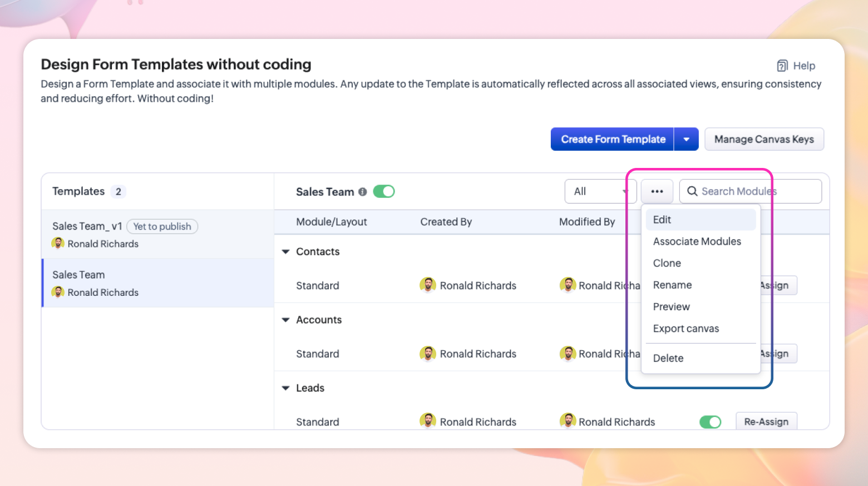Toggle the Sales Team template switch
This screenshot has width=868, height=486.
(384, 192)
